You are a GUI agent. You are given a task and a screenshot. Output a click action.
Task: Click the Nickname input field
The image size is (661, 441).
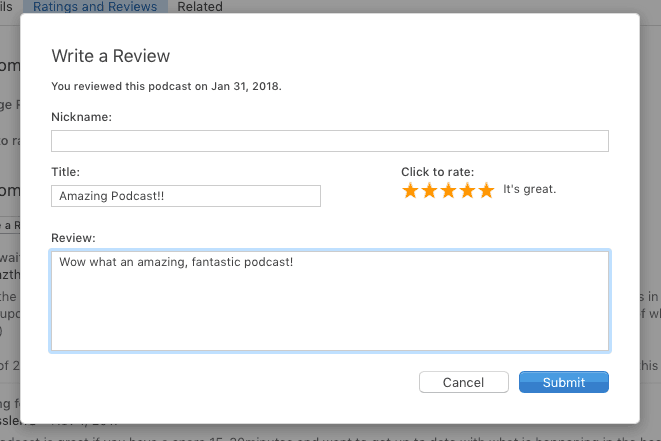point(330,141)
